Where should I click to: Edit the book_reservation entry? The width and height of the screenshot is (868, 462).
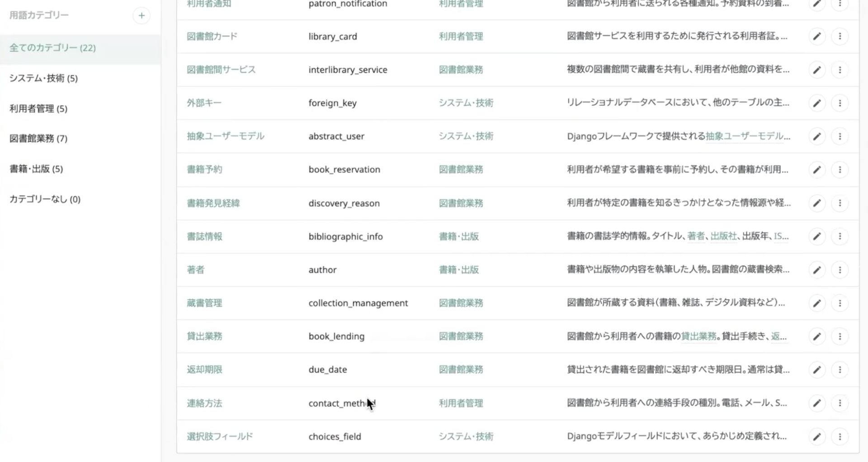(x=817, y=170)
